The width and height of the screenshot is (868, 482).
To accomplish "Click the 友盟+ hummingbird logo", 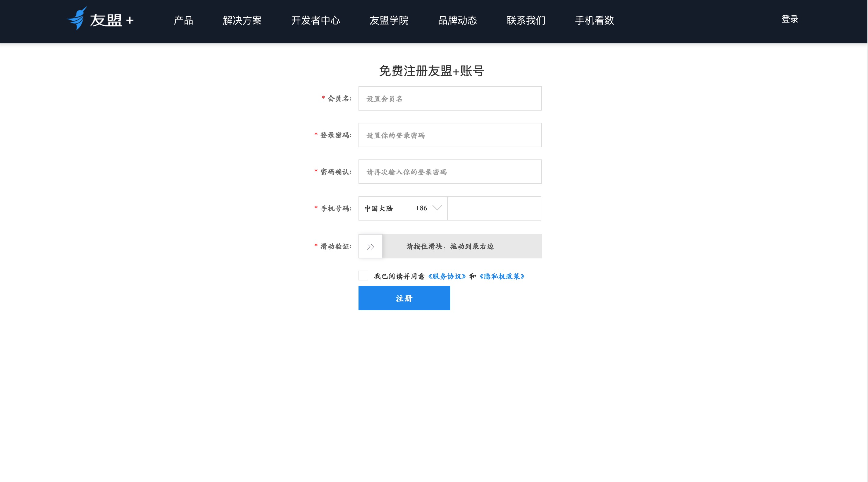I will pos(101,19).
